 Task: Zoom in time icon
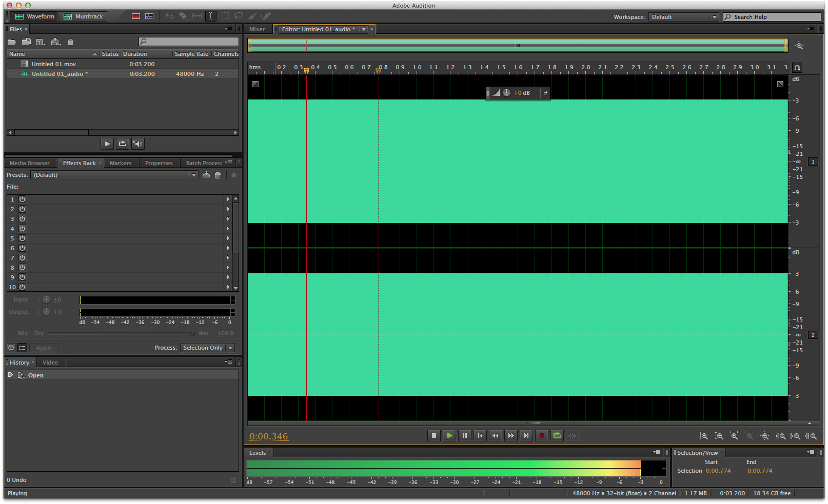coord(734,436)
